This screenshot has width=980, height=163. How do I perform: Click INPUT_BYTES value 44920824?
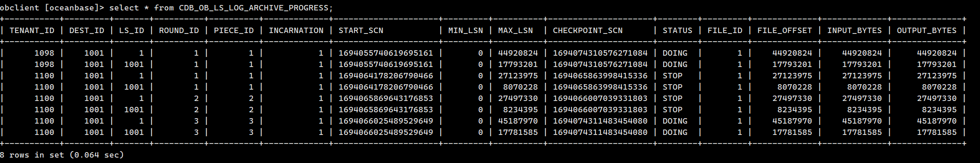coord(862,53)
